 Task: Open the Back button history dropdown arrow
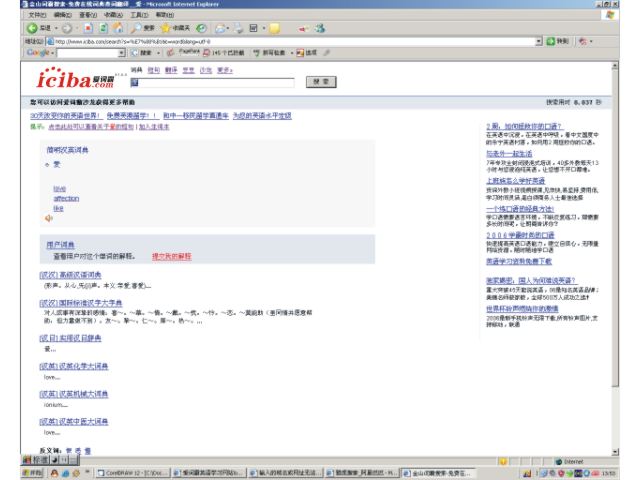(x=56, y=28)
